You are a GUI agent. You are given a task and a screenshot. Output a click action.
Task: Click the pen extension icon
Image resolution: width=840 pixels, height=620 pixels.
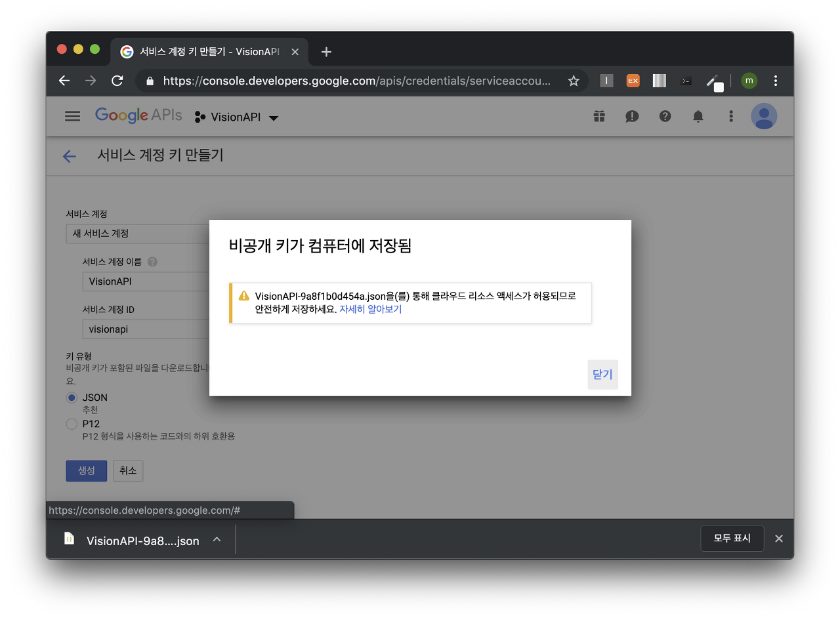pyautogui.click(x=714, y=82)
